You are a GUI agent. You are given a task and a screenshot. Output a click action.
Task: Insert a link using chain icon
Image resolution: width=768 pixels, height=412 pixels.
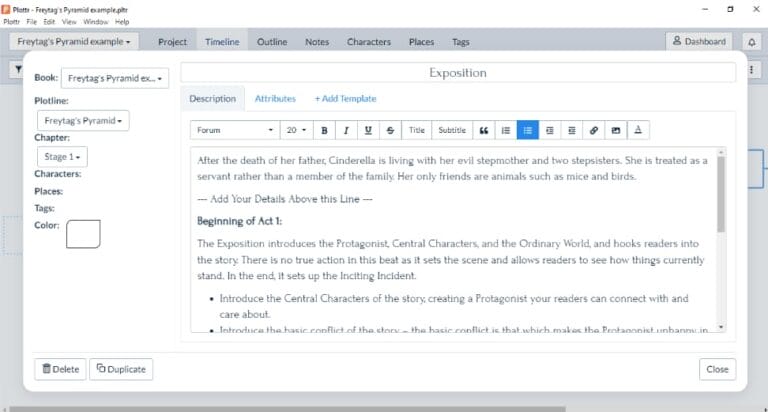(594, 130)
